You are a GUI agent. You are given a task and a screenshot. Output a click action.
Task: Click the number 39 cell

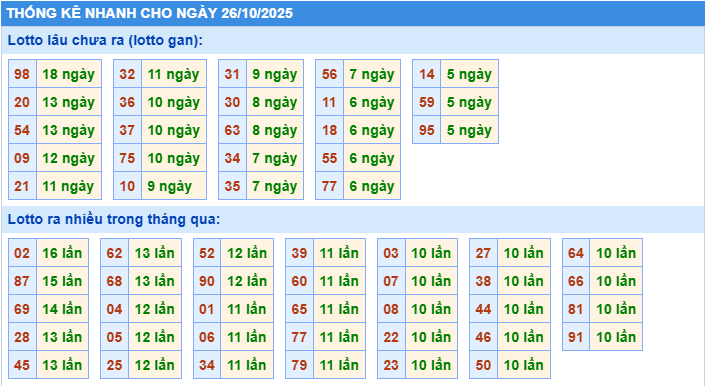click(x=299, y=253)
